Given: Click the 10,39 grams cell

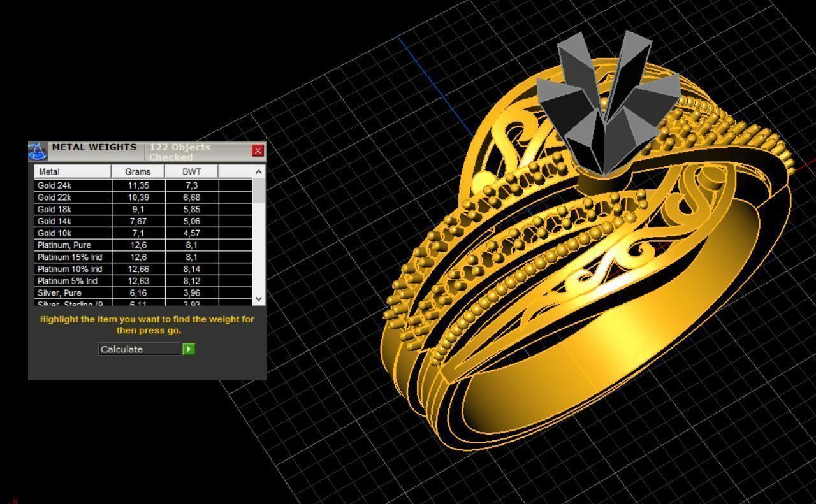Looking at the screenshot, I should click(x=138, y=198).
